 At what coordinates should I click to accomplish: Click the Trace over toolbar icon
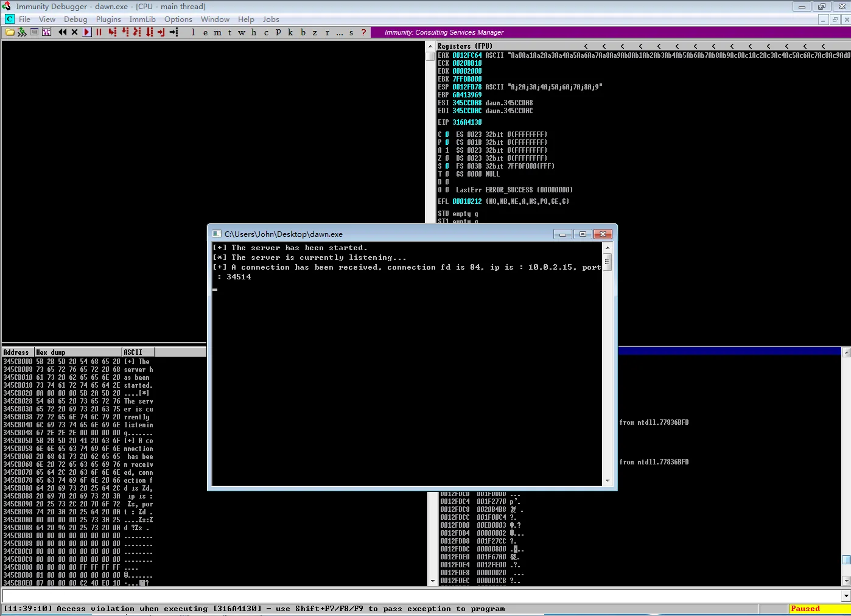click(x=149, y=32)
